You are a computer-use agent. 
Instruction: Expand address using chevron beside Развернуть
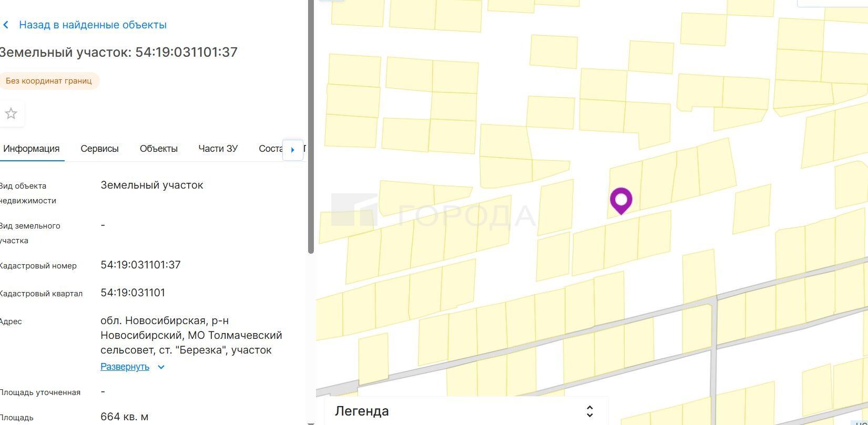(161, 367)
